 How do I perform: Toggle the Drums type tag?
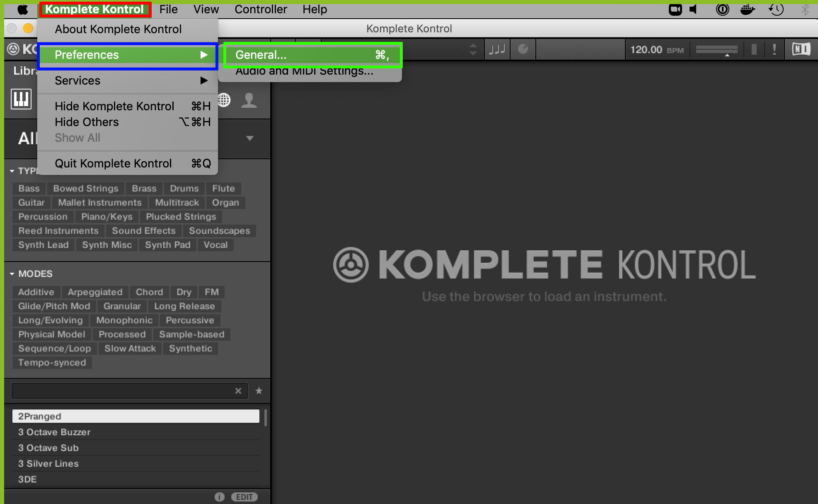tap(184, 188)
